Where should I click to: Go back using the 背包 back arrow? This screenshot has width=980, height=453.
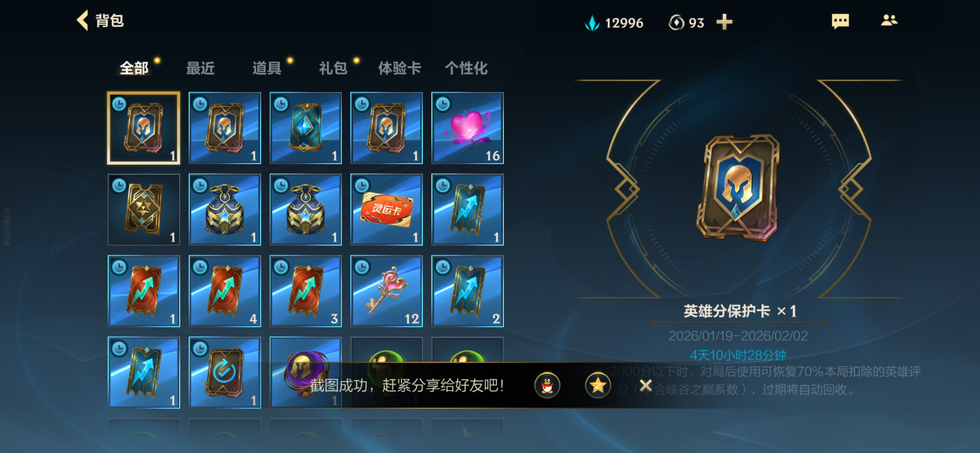coord(83,20)
